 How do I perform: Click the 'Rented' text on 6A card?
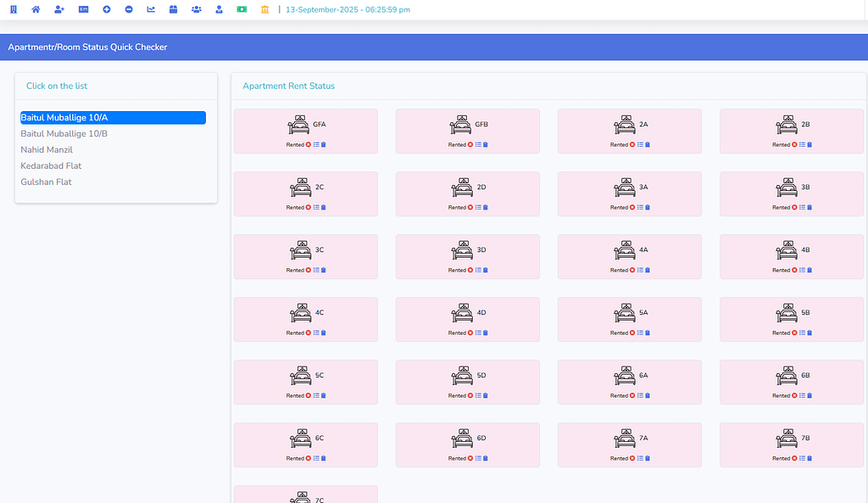pyautogui.click(x=619, y=395)
